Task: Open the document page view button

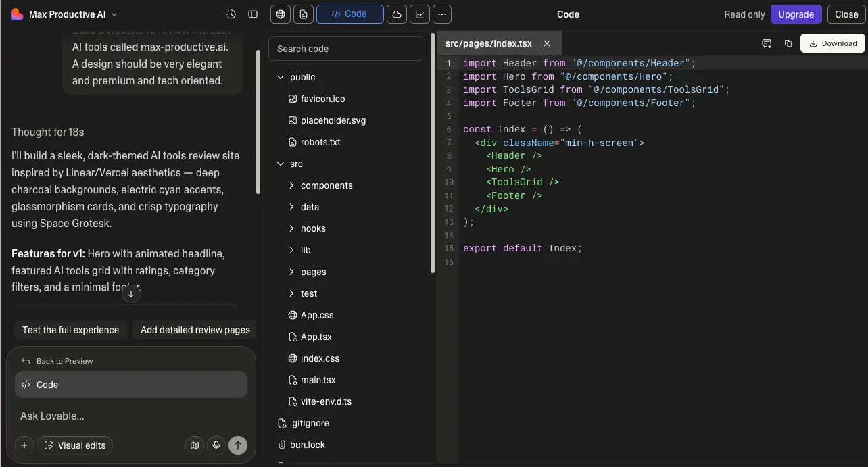Action: click(x=304, y=14)
